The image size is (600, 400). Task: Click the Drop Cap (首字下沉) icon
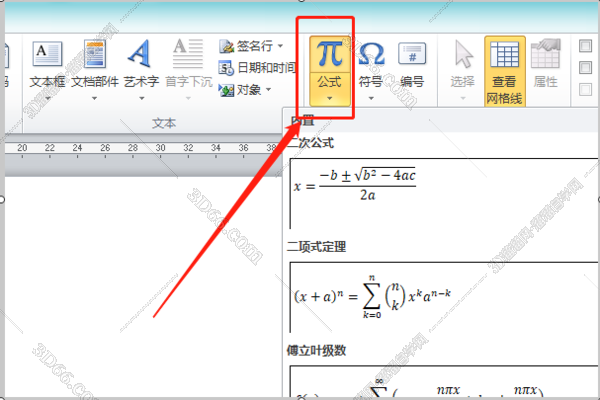(188, 53)
